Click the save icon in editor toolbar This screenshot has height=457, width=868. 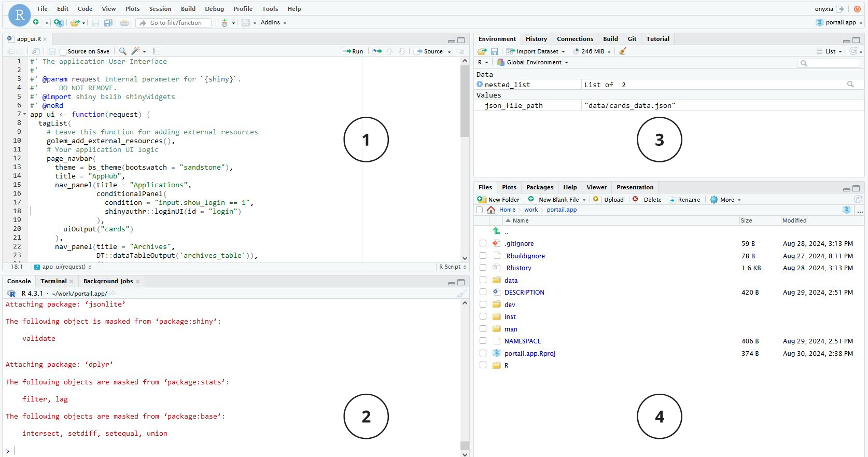click(x=52, y=51)
